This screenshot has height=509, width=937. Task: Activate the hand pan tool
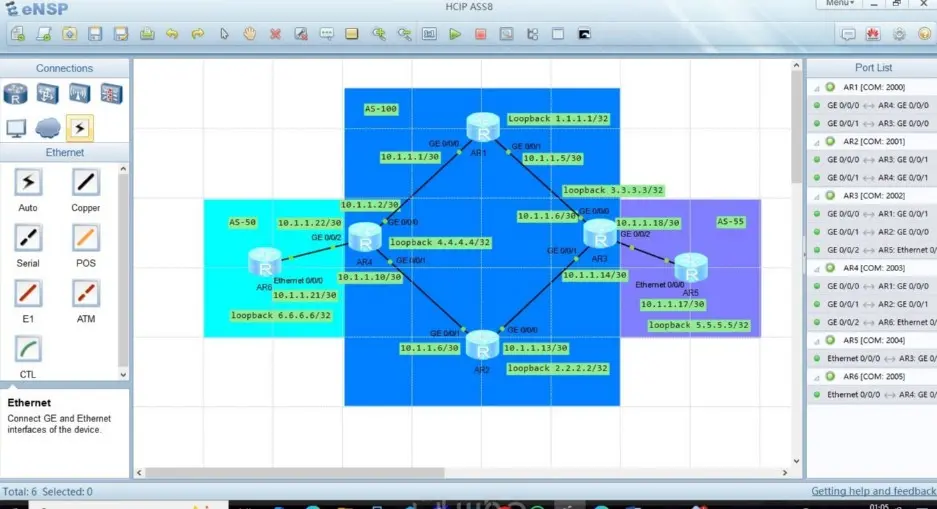(249, 34)
